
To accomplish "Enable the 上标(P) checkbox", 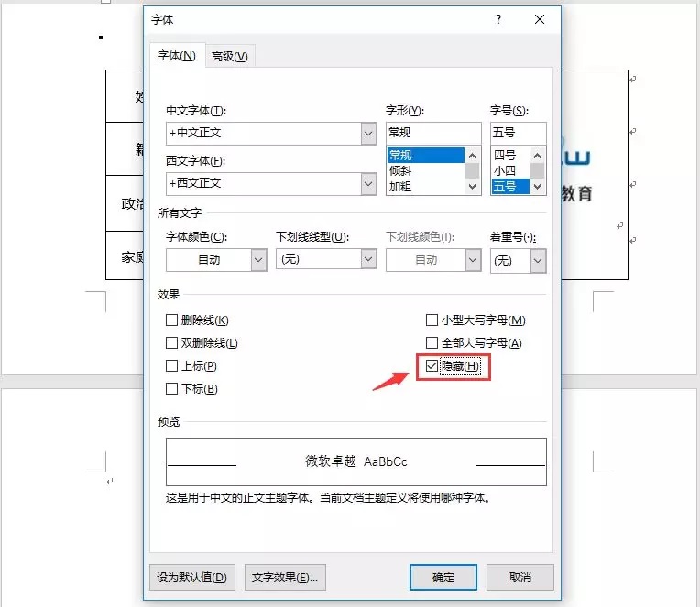I will point(172,365).
